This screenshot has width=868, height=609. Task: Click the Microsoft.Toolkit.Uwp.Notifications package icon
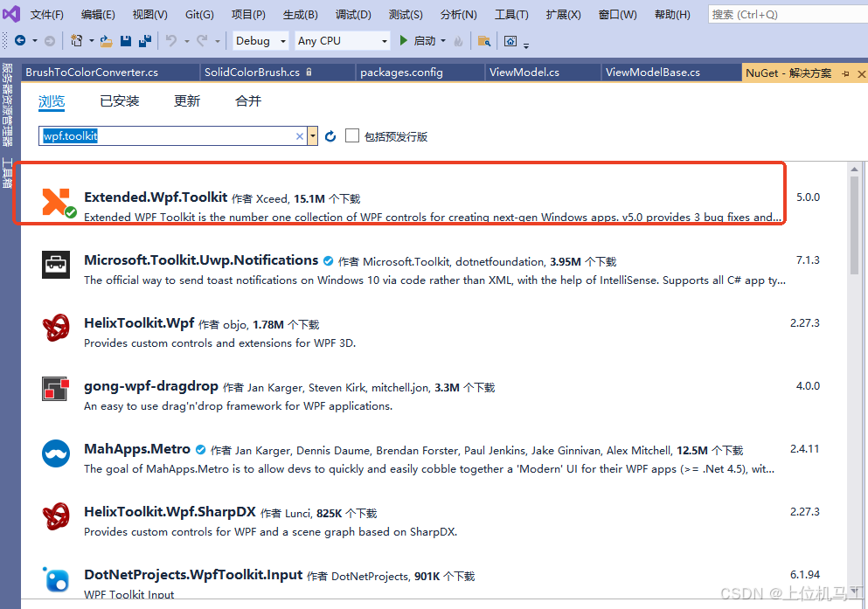(x=56, y=265)
